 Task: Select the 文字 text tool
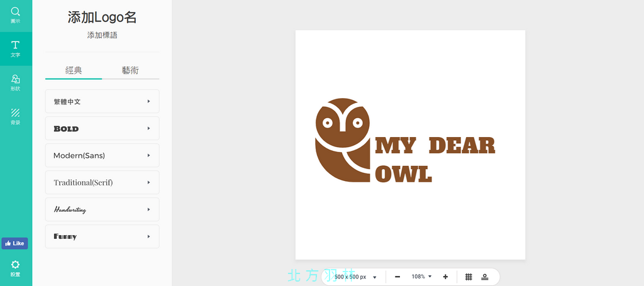coord(16,49)
